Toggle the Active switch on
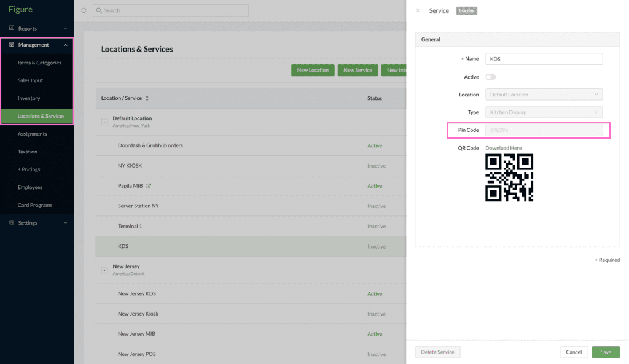Image resolution: width=629 pixels, height=364 pixels. pos(491,77)
